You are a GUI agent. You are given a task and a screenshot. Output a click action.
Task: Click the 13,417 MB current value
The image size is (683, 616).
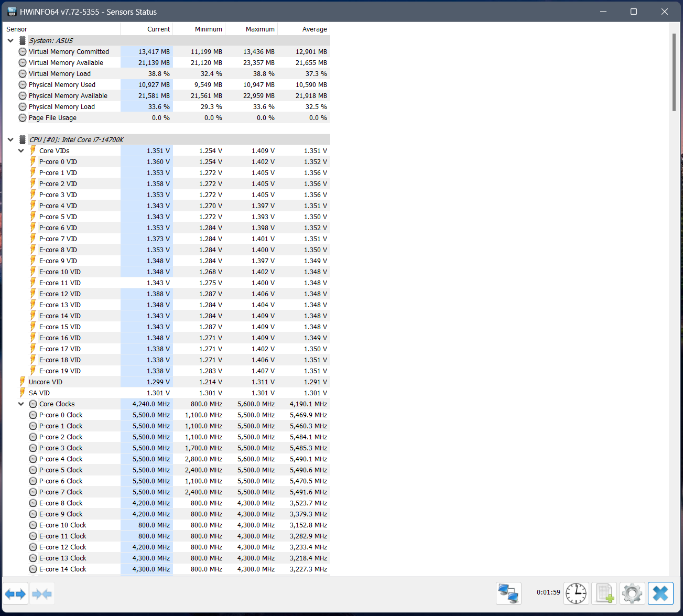pos(154,51)
